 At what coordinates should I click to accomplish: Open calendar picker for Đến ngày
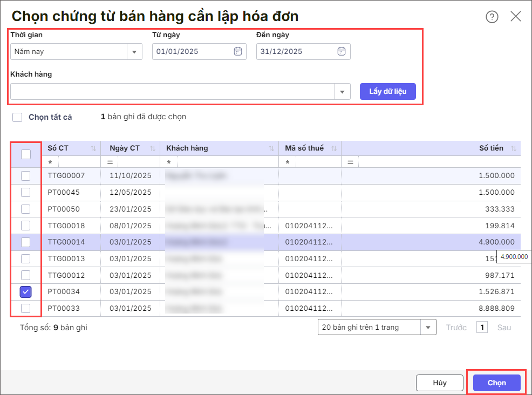(x=341, y=52)
